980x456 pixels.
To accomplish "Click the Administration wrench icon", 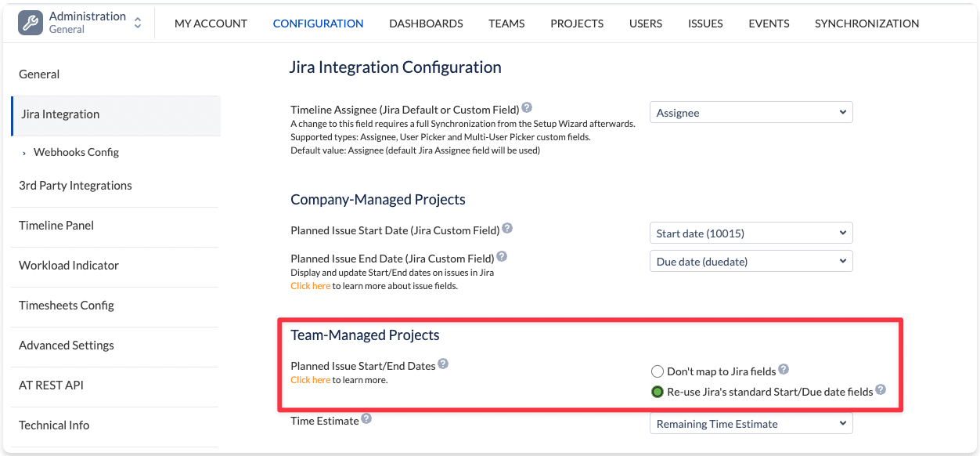I will [x=31, y=23].
